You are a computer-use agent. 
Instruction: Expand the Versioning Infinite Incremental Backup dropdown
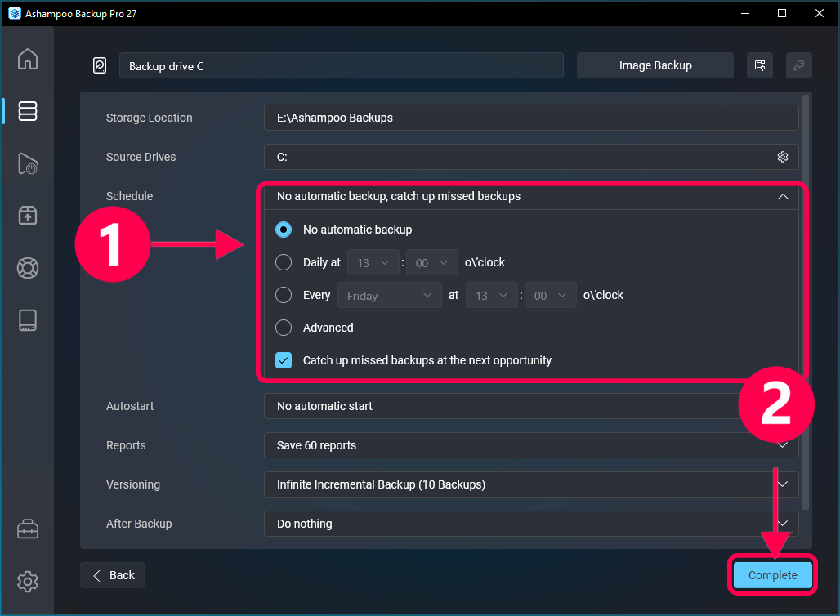pos(531,484)
